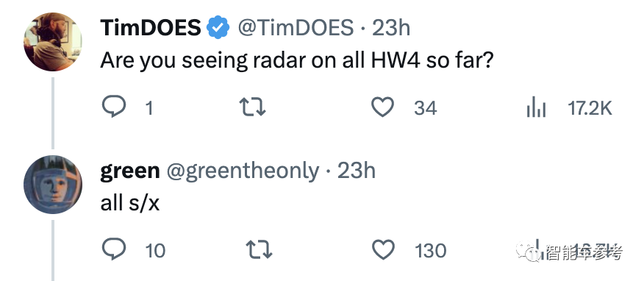Image resolution: width=644 pixels, height=281 pixels.
Task: Like green's tweet with 130 likes
Action: tap(383, 250)
